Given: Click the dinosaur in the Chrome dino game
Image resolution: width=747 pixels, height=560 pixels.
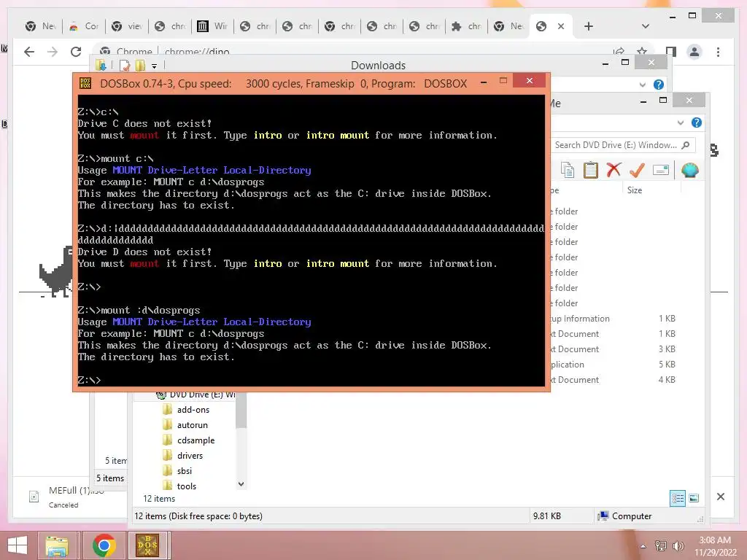Looking at the screenshot, I should 55,271.
